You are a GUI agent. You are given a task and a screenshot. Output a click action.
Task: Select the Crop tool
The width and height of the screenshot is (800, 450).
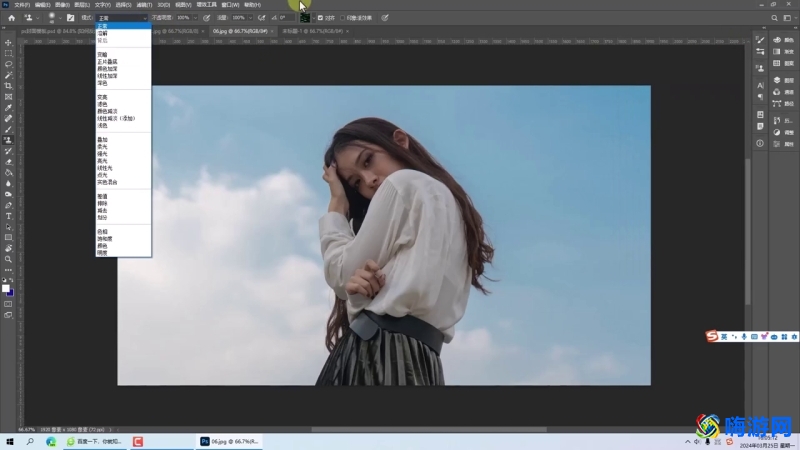pyautogui.click(x=8, y=86)
